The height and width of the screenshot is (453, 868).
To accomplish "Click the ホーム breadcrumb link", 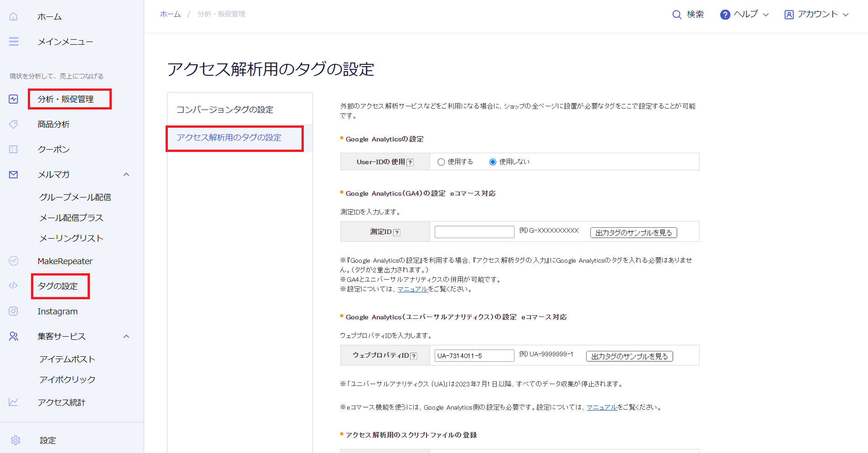I will (x=170, y=14).
